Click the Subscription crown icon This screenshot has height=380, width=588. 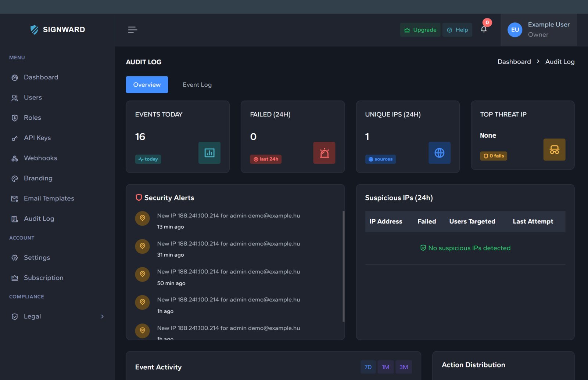click(15, 278)
